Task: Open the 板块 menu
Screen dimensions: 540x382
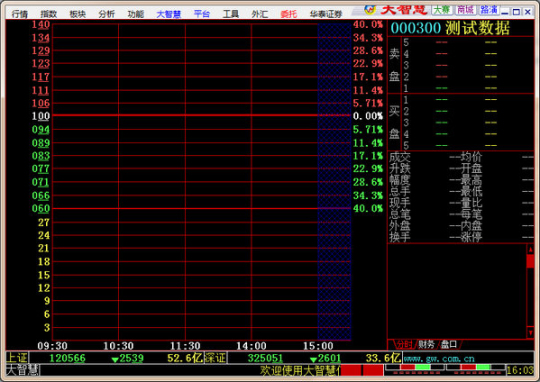Action: tap(77, 14)
